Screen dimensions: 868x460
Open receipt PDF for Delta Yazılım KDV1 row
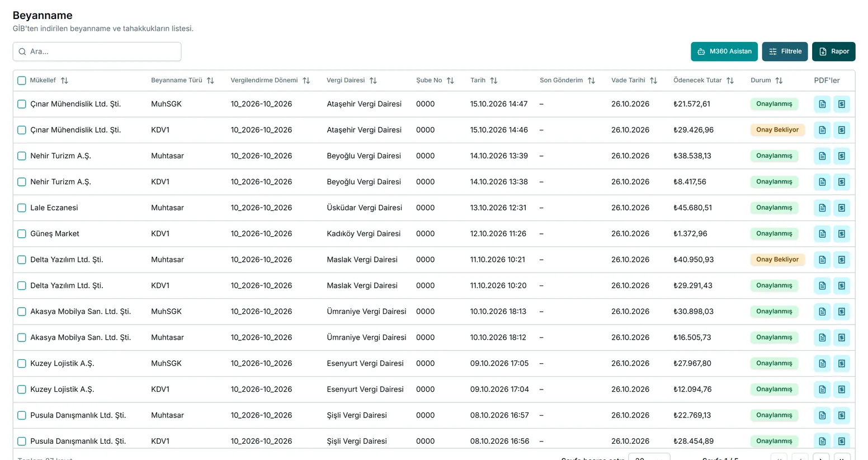click(x=842, y=285)
